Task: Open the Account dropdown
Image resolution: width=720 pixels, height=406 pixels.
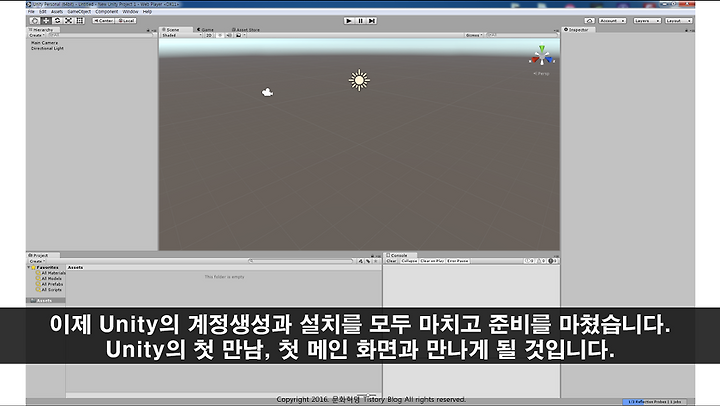Action: (612, 21)
